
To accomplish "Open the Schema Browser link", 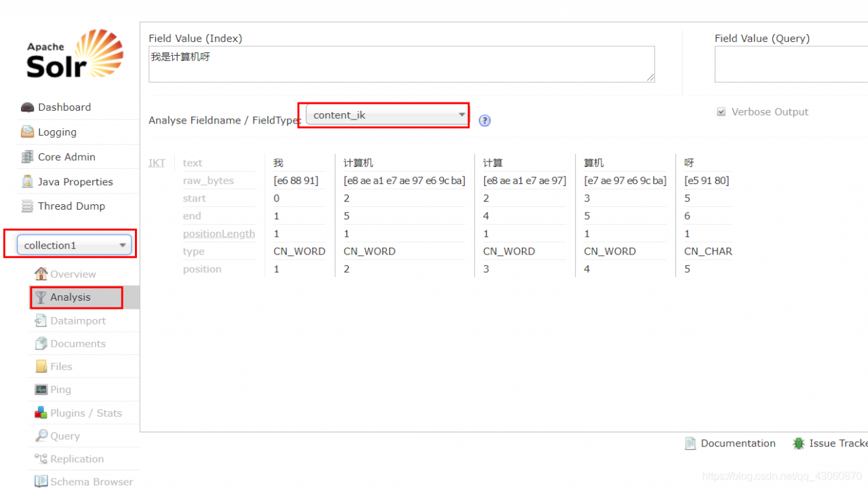I will [x=91, y=482].
